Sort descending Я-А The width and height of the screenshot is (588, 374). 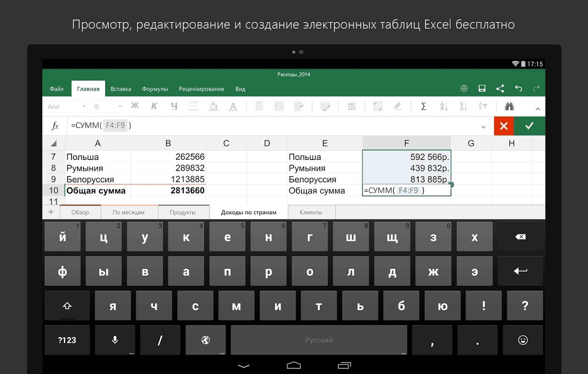tap(463, 106)
